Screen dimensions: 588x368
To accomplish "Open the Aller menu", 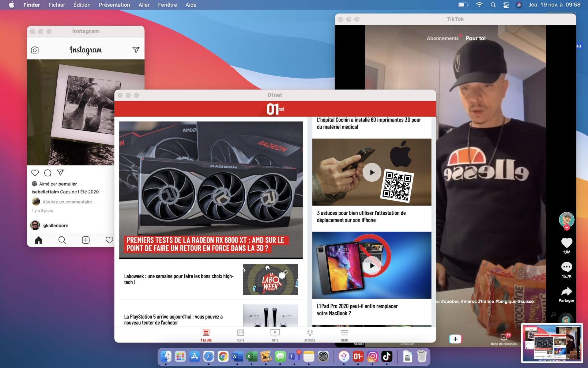I will (x=144, y=5).
